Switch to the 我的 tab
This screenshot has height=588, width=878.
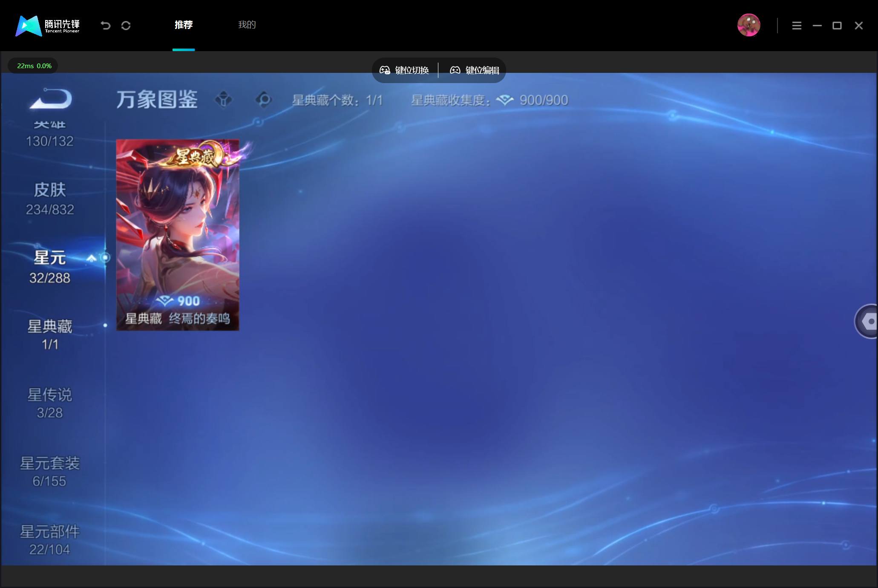[x=247, y=25]
